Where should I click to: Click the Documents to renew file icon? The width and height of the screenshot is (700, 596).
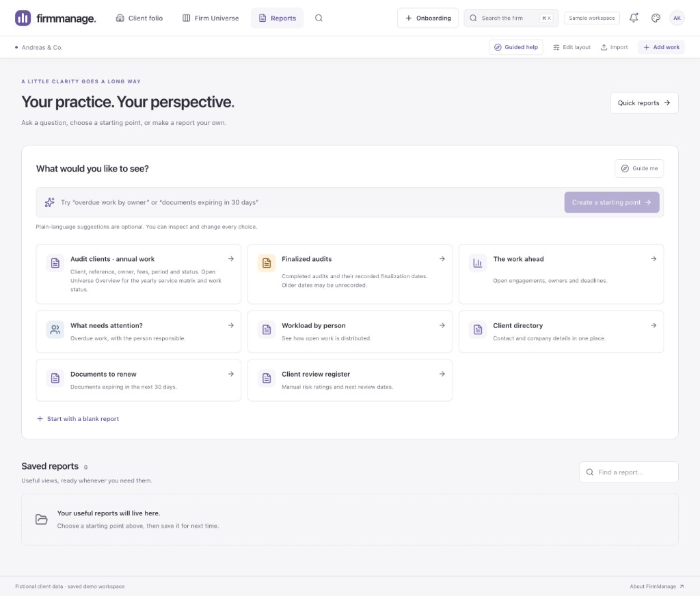click(55, 378)
